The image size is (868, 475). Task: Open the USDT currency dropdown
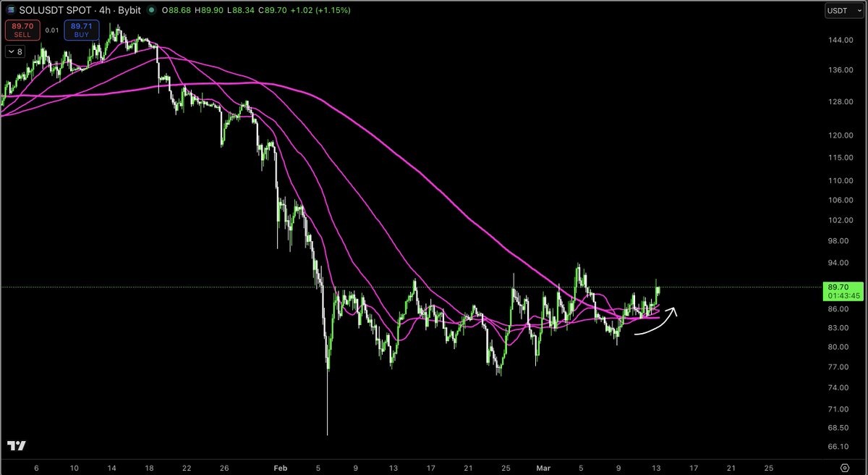tap(843, 11)
